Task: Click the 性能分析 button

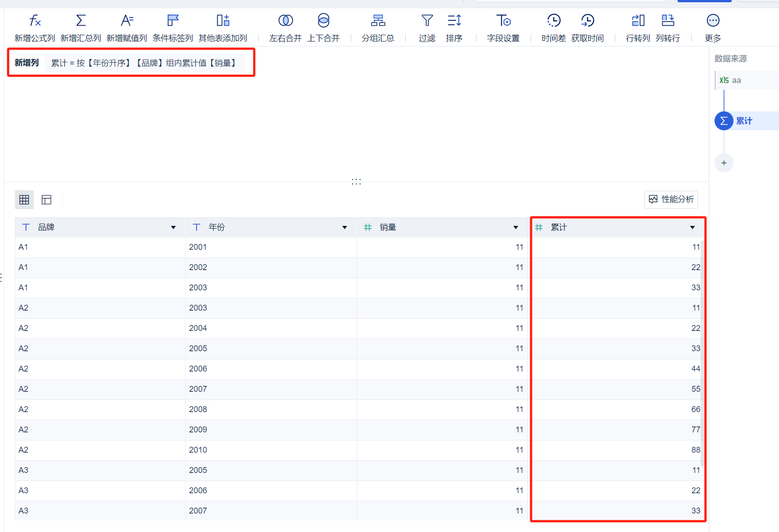Action: click(x=671, y=199)
